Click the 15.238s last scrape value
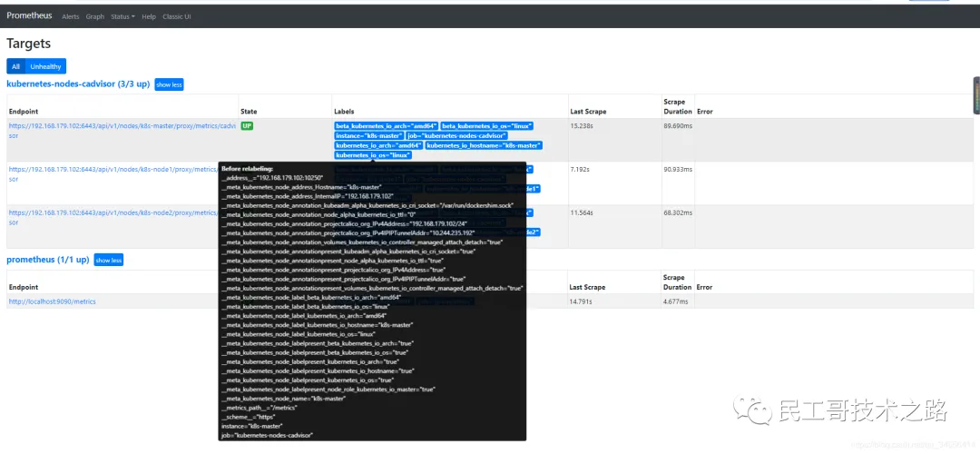 [x=582, y=125]
